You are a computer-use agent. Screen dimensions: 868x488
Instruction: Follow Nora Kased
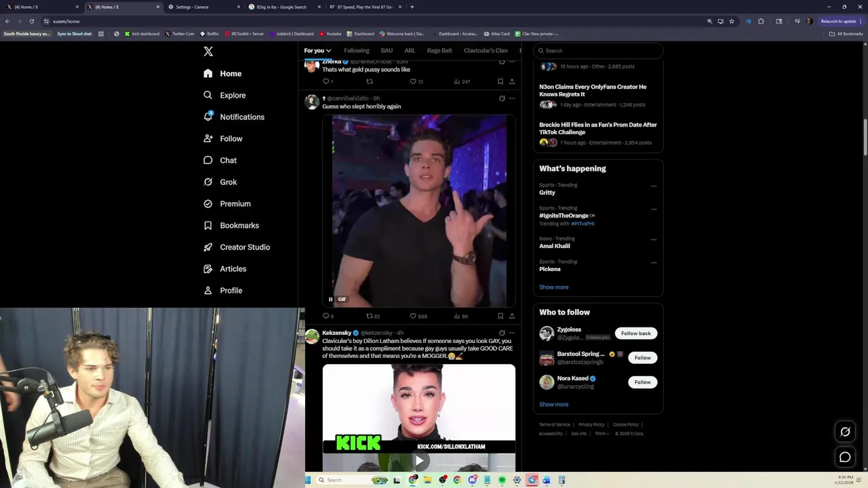tap(642, 382)
